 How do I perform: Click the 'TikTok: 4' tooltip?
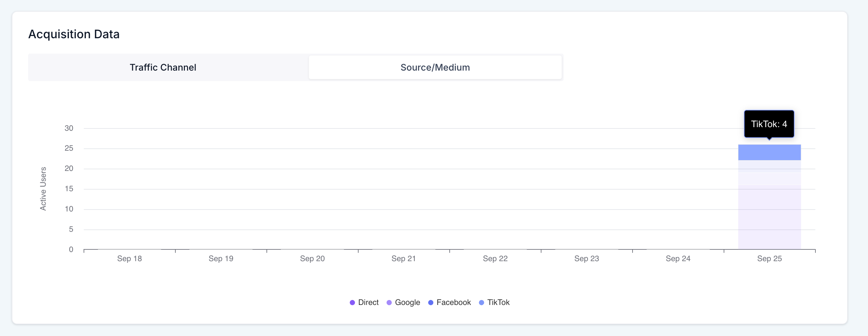tap(769, 124)
